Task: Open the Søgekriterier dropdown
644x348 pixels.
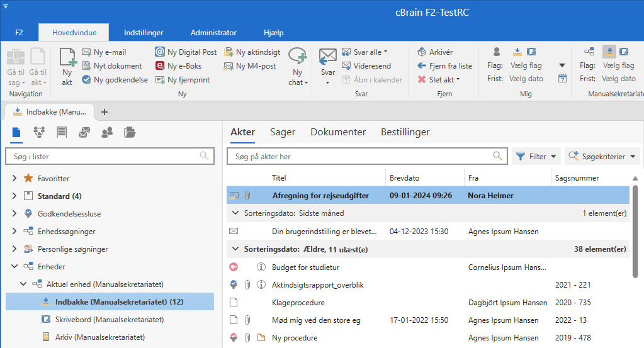Action: coord(602,156)
